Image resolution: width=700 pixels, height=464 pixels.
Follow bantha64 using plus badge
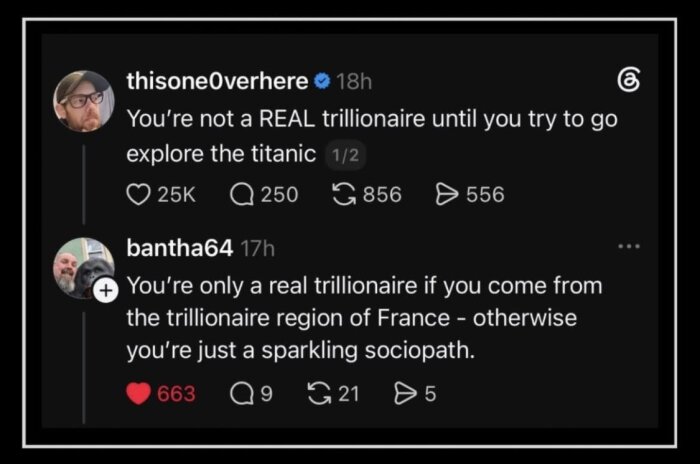click(106, 291)
